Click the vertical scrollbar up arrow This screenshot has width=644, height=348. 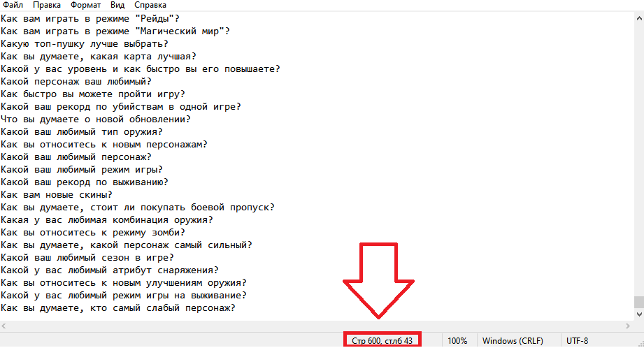[x=639, y=18]
